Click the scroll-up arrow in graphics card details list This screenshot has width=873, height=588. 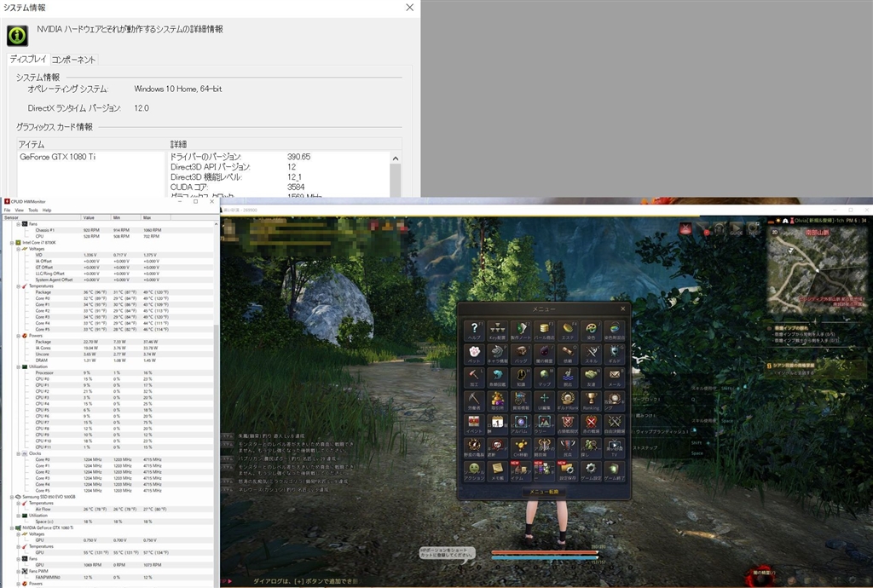(396, 159)
